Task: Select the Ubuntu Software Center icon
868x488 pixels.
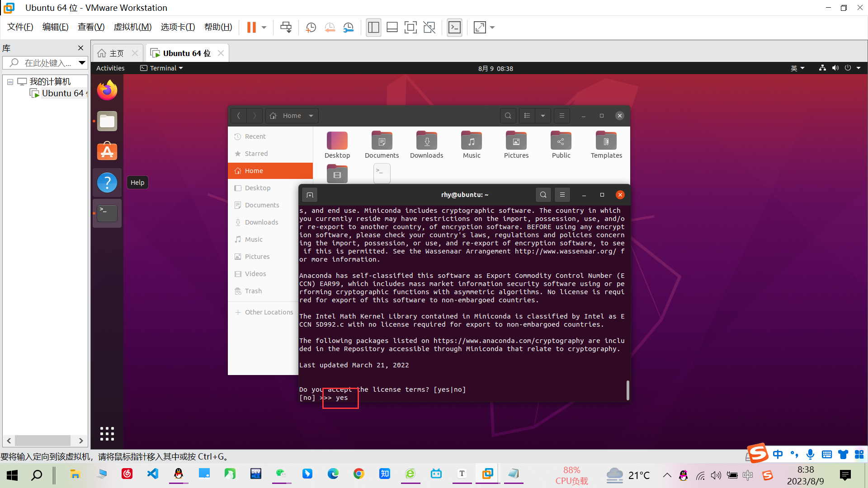Action: point(107,151)
